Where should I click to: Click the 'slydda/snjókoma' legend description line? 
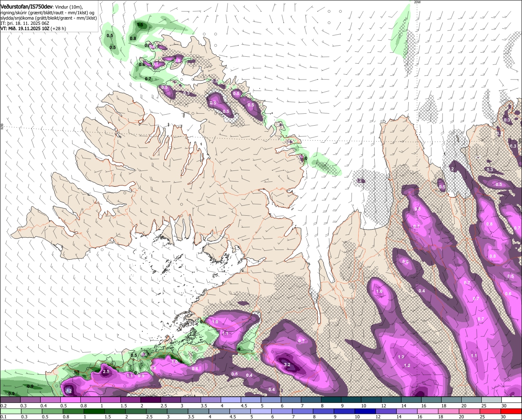(48, 18)
